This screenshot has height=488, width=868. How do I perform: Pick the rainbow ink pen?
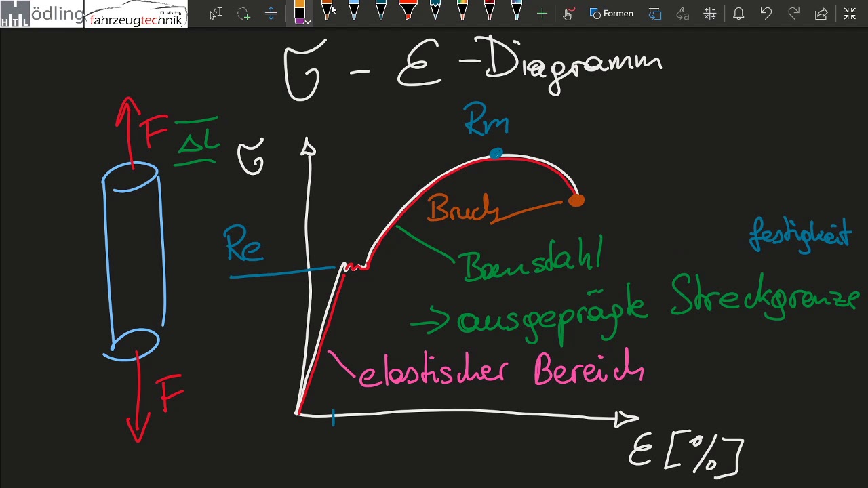point(462,11)
